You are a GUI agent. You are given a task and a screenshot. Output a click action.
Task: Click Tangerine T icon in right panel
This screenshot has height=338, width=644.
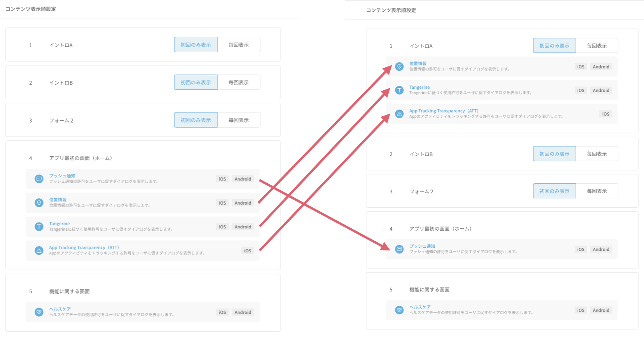pos(399,90)
